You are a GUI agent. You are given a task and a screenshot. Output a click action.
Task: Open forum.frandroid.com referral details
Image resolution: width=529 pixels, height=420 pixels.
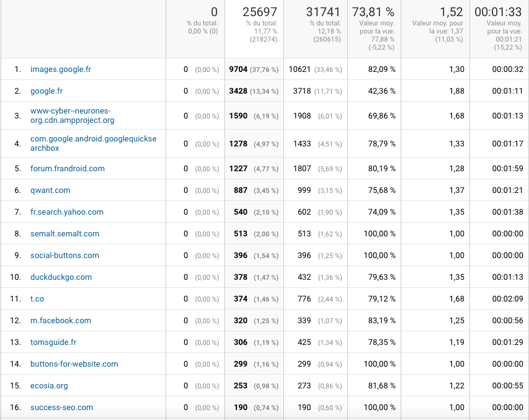(x=68, y=169)
